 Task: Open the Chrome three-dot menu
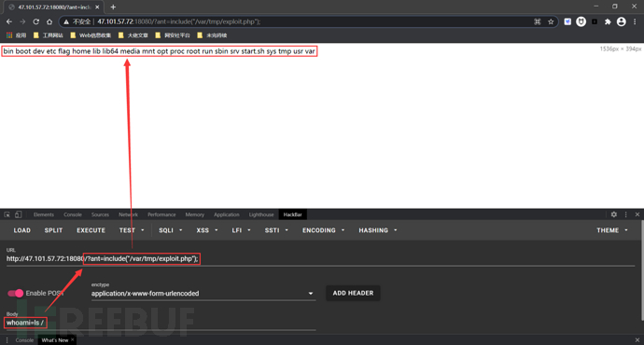[635, 21]
